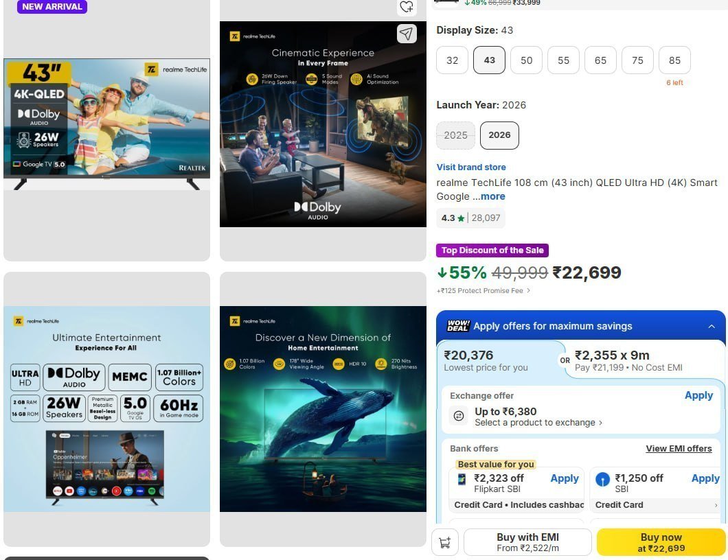This screenshot has width=728, height=560.
Task: Apply ₹1,250 off SBI offer
Action: pos(705,478)
